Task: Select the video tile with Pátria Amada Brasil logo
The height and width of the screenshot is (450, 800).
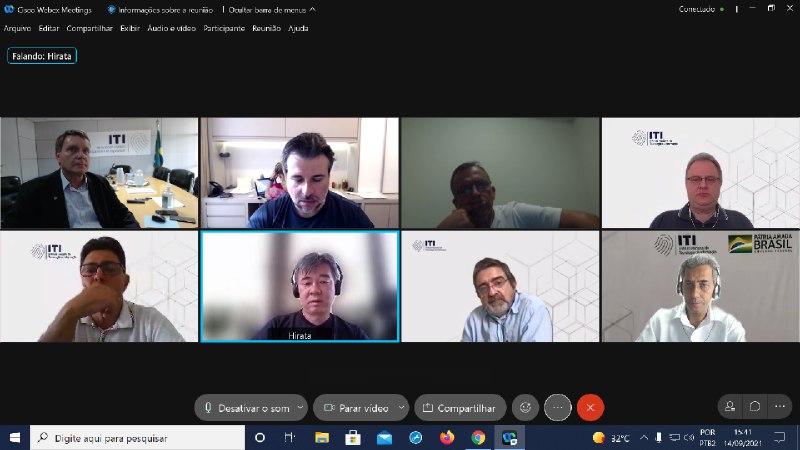Action: coord(701,286)
